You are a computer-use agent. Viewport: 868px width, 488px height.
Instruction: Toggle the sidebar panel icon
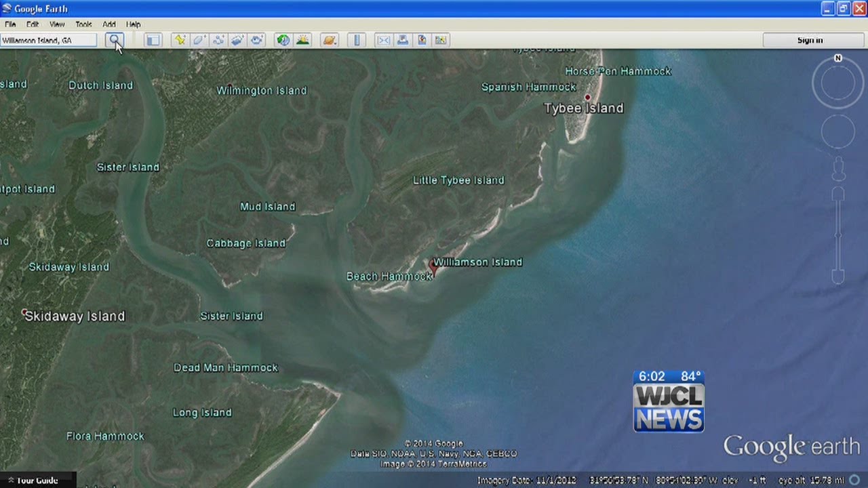[x=153, y=40]
